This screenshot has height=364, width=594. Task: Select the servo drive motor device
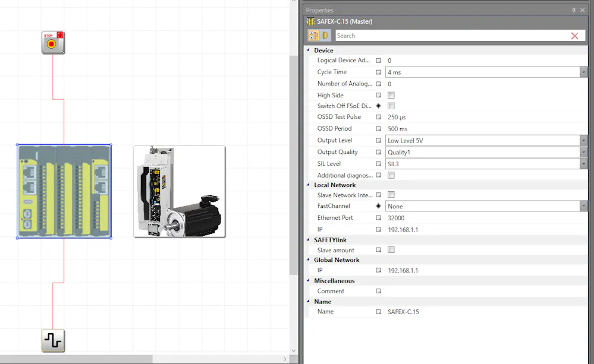180,191
